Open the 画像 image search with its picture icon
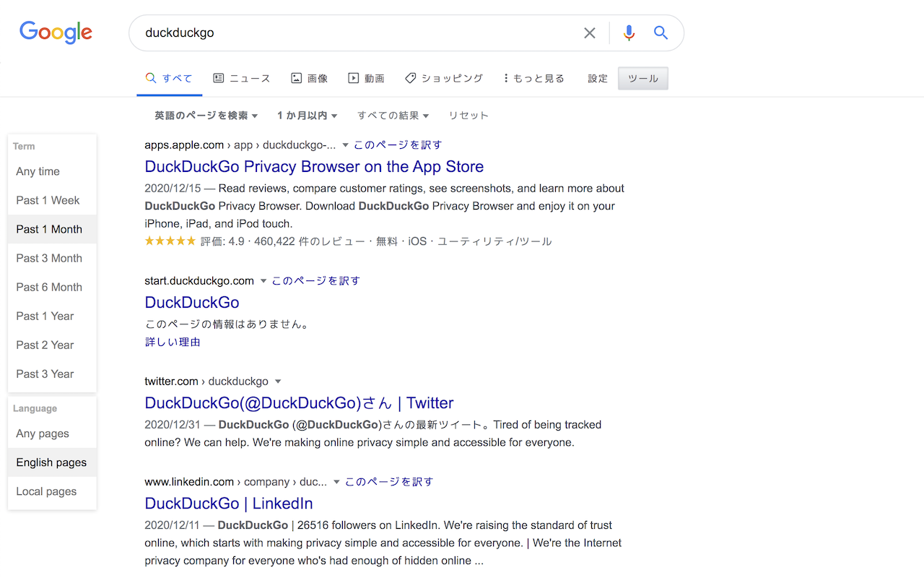Screen dimensions: 924x578 297,77
